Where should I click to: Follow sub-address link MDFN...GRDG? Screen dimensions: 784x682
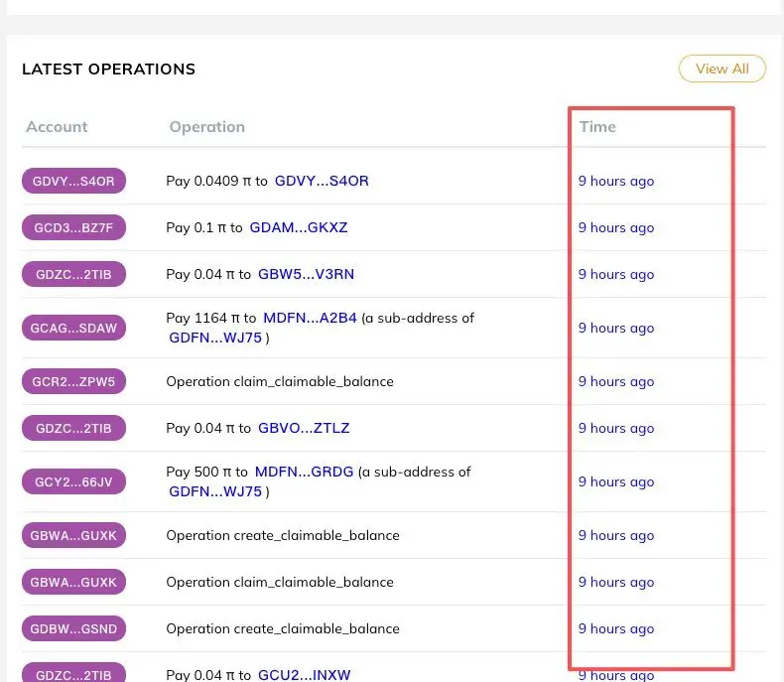click(x=304, y=472)
